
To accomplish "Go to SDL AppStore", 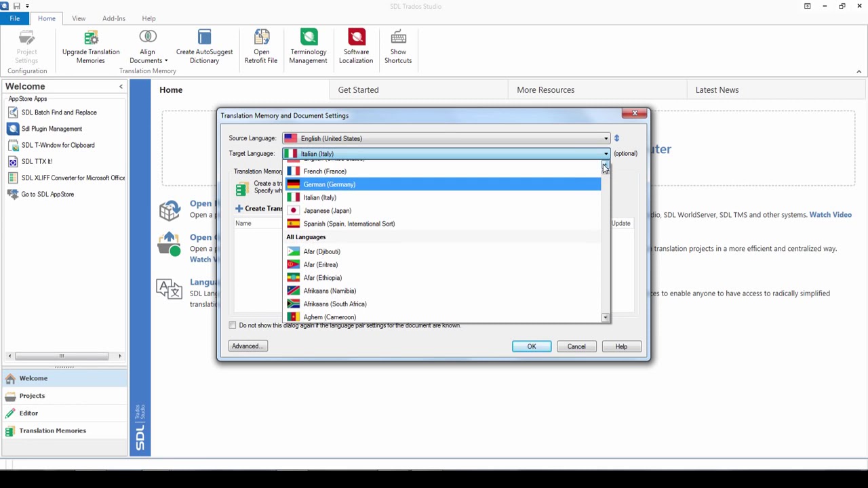I will (x=47, y=194).
